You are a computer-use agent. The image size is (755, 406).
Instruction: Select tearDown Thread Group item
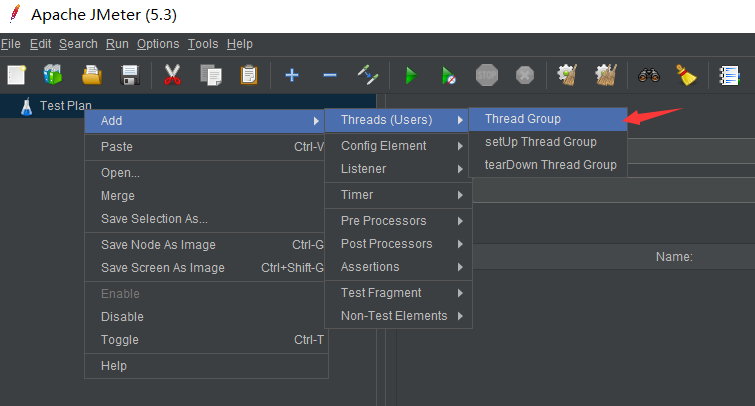tap(548, 165)
